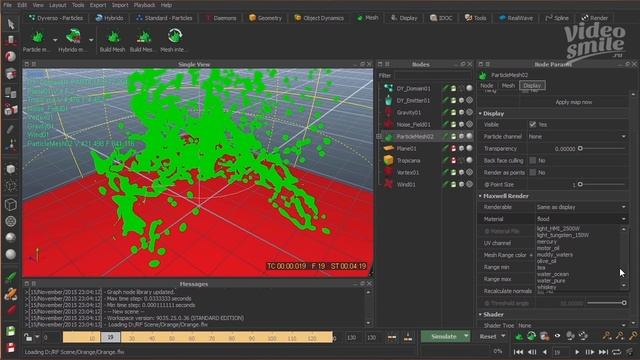Click the Plane01 node icon
640x360 pixels.
pos(389,148)
